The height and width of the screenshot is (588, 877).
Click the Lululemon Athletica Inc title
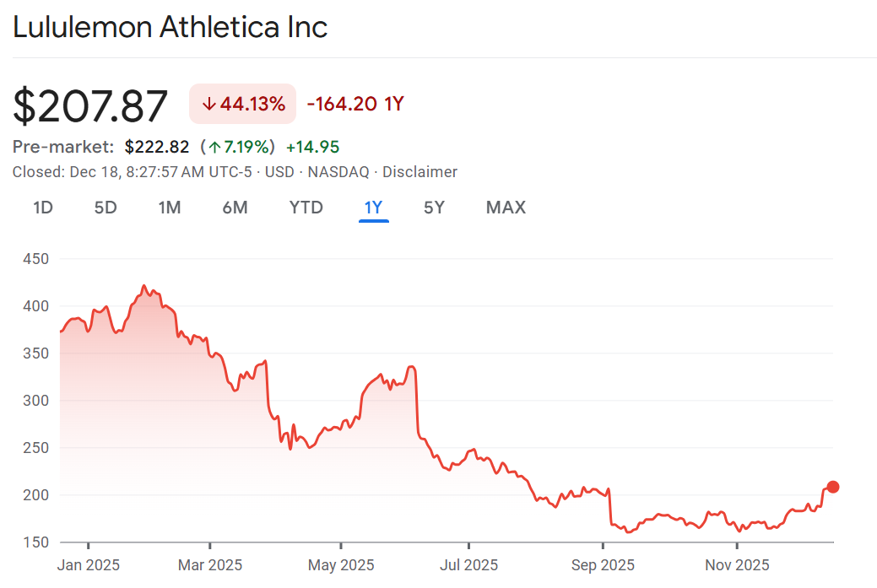(x=170, y=27)
